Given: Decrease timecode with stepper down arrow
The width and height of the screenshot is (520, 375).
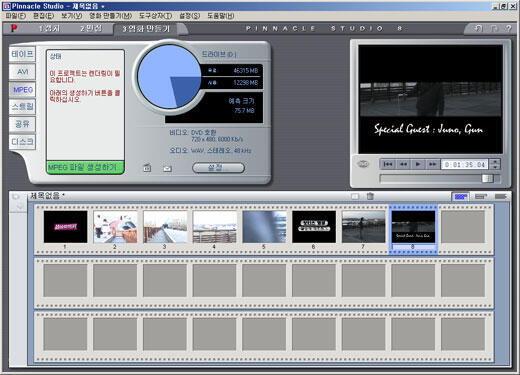Looking at the screenshot, I should 495,167.
